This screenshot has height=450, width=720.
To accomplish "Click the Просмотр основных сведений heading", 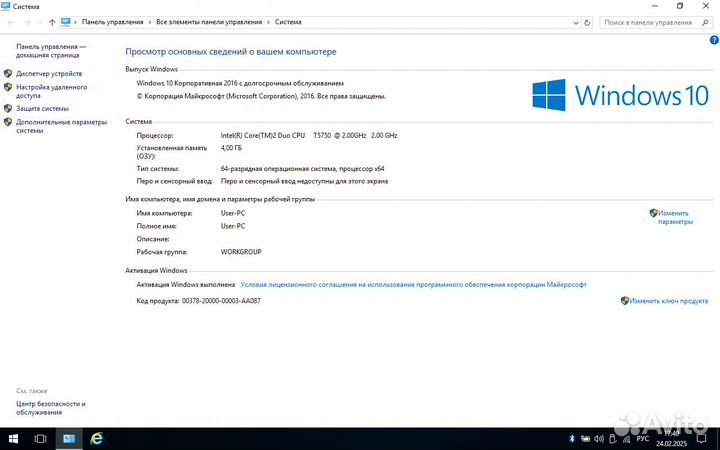I will (231, 52).
